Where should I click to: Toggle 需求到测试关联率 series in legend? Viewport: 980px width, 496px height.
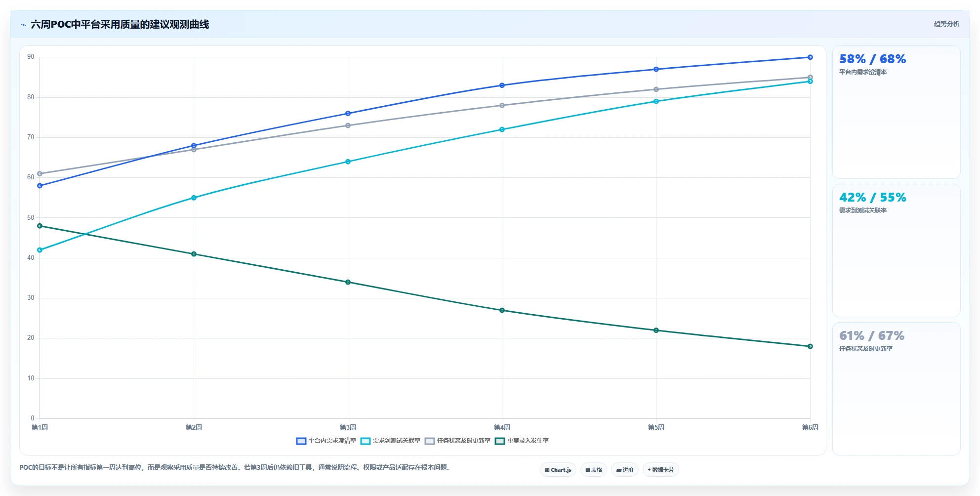(x=390, y=441)
